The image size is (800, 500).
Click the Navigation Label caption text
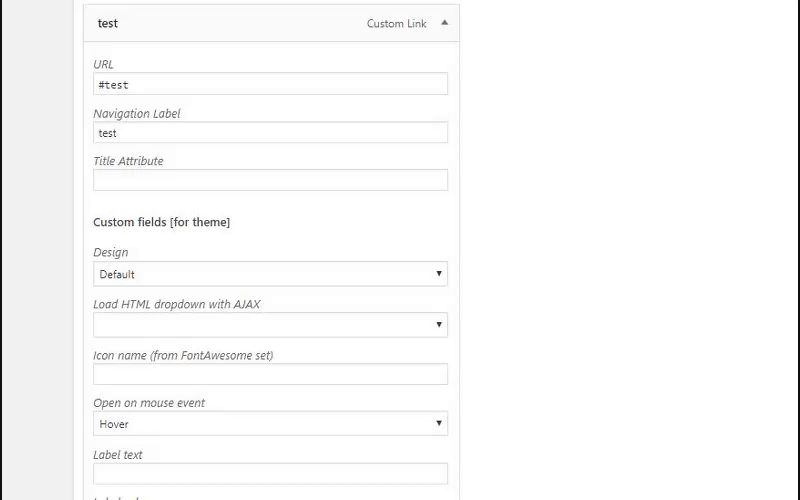(136, 114)
